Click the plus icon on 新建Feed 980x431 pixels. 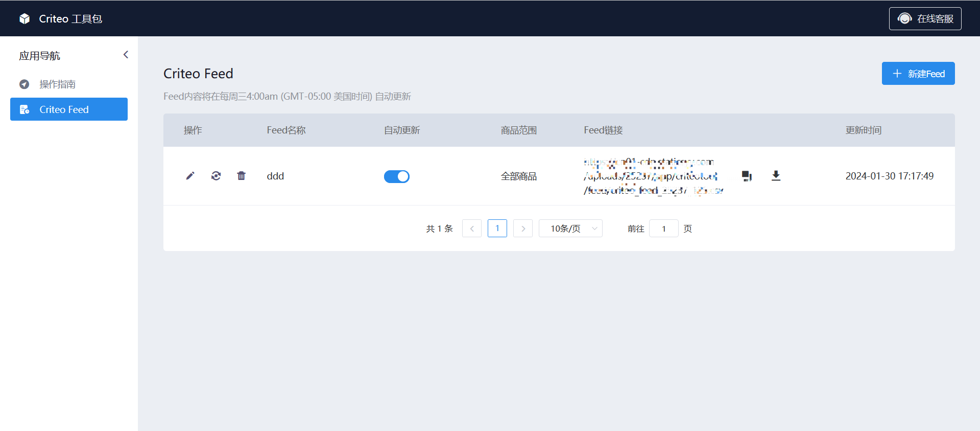click(x=897, y=74)
